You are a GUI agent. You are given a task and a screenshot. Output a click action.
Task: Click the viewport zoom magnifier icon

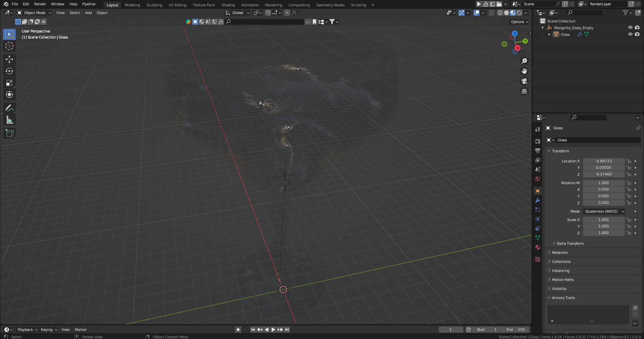[x=524, y=61]
